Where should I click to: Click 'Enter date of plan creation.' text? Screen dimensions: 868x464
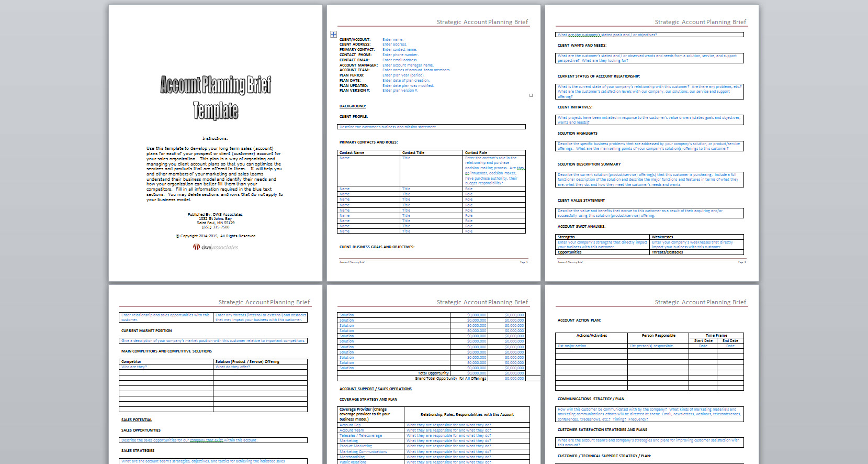click(x=406, y=81)
